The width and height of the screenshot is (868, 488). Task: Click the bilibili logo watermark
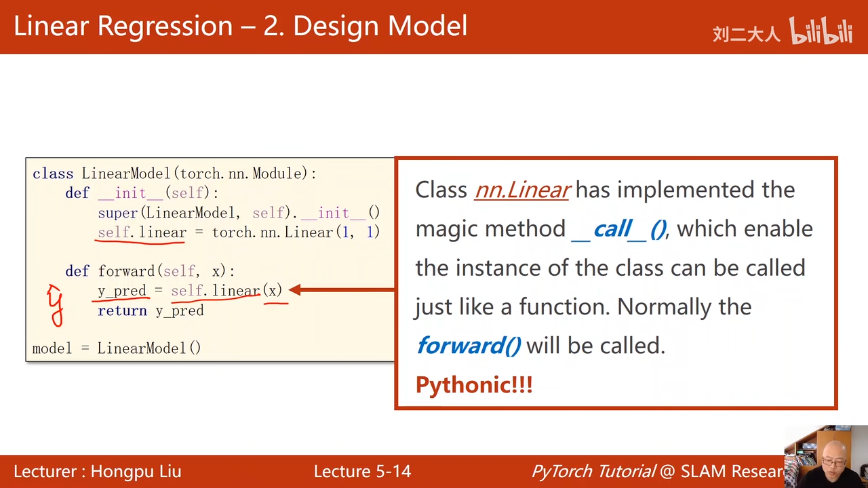821,31
